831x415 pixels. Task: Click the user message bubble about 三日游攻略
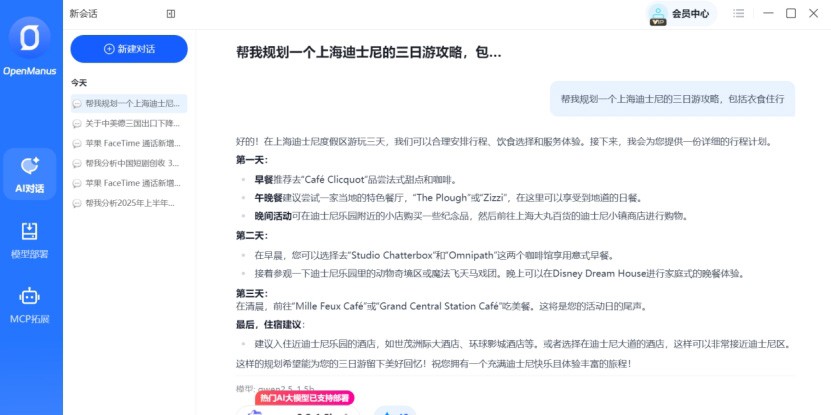pyautogui.click(x=672, y=99)
